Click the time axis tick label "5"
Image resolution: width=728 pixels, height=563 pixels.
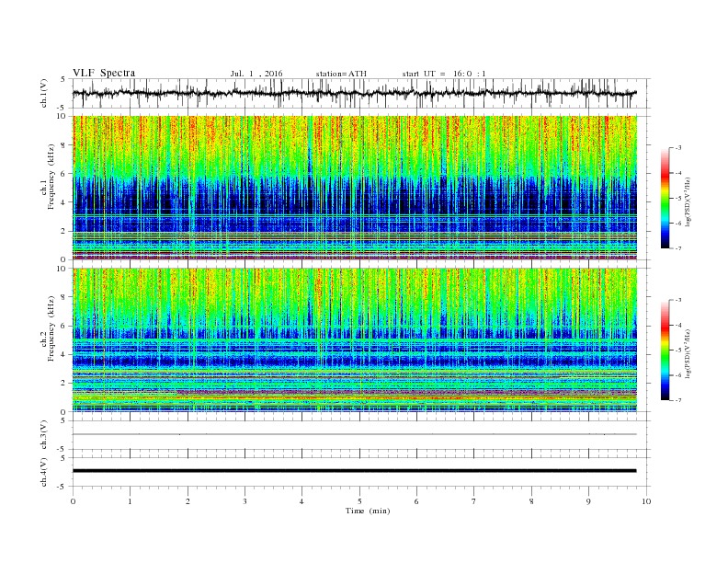pyautogui.click(x=359, y=501)
